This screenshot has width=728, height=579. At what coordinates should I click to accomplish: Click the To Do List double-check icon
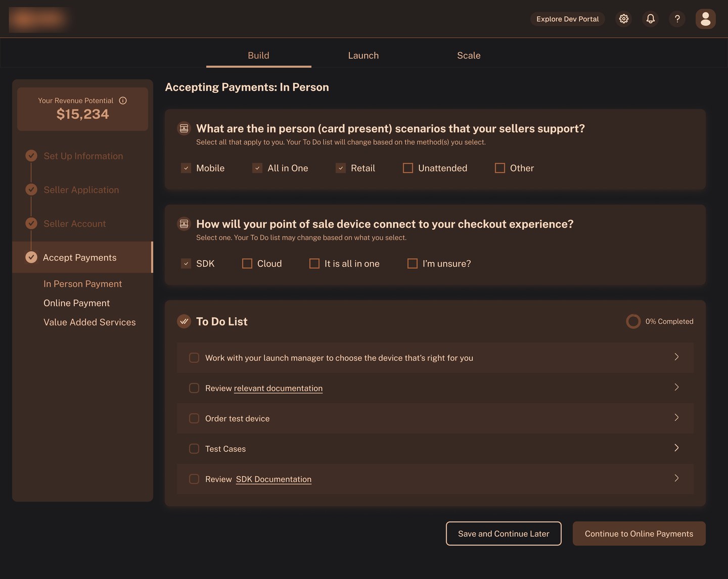pyautogui.click(x=184, y=321)
